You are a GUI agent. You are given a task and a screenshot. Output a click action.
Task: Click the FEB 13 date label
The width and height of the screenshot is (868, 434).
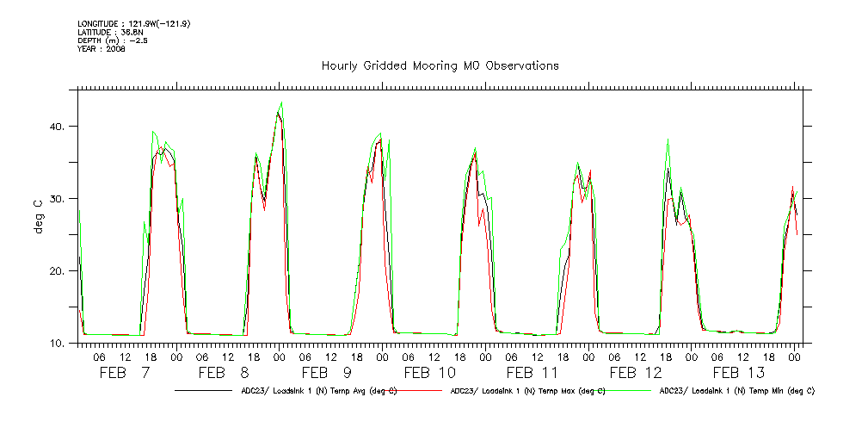[x=738, y=373]
